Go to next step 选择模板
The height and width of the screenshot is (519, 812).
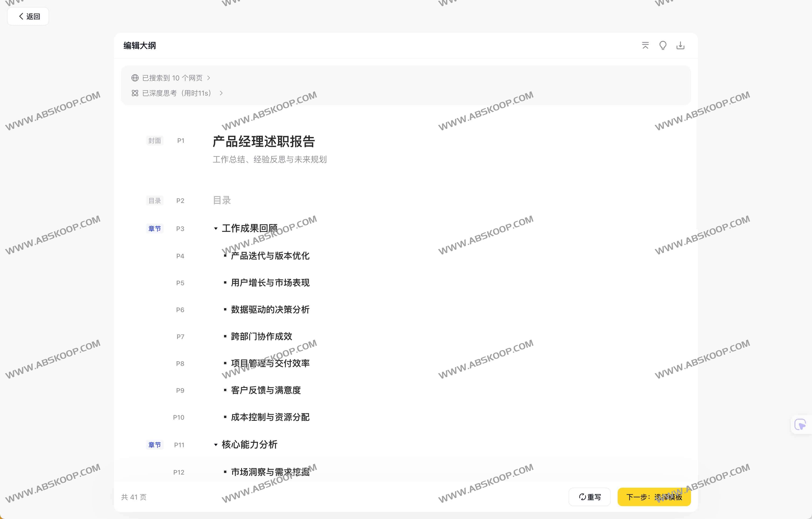(x=654, y=497)
